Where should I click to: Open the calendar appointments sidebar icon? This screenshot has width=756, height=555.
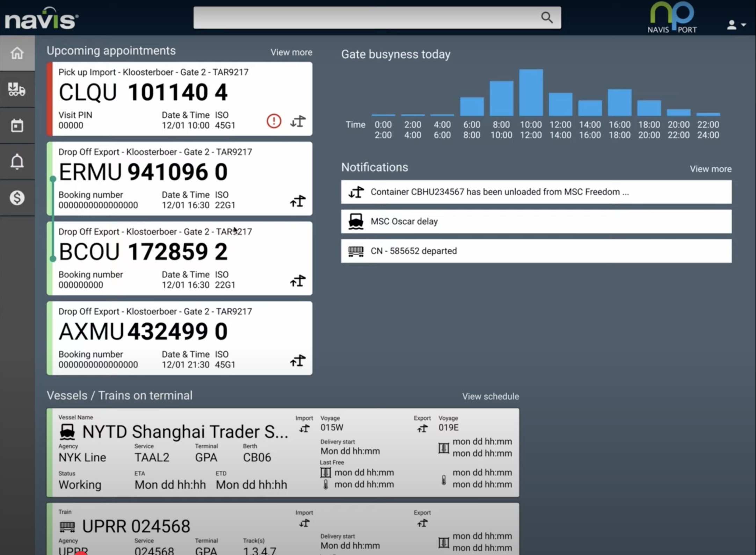coord(17,125)
